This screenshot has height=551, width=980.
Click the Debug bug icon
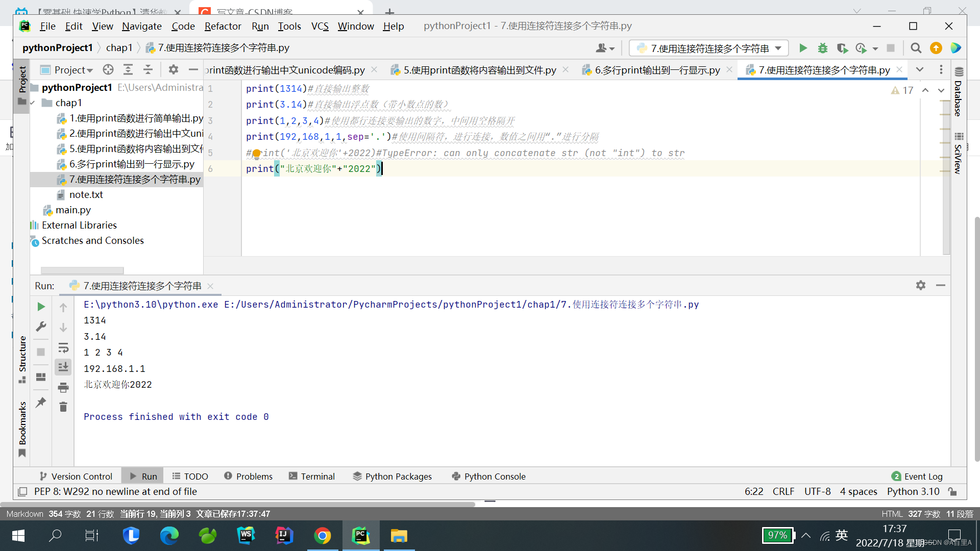[x=822, y=48]
